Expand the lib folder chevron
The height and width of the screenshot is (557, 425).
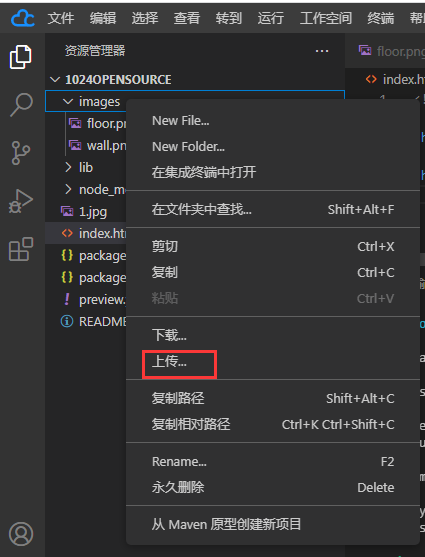click(68, 167)
